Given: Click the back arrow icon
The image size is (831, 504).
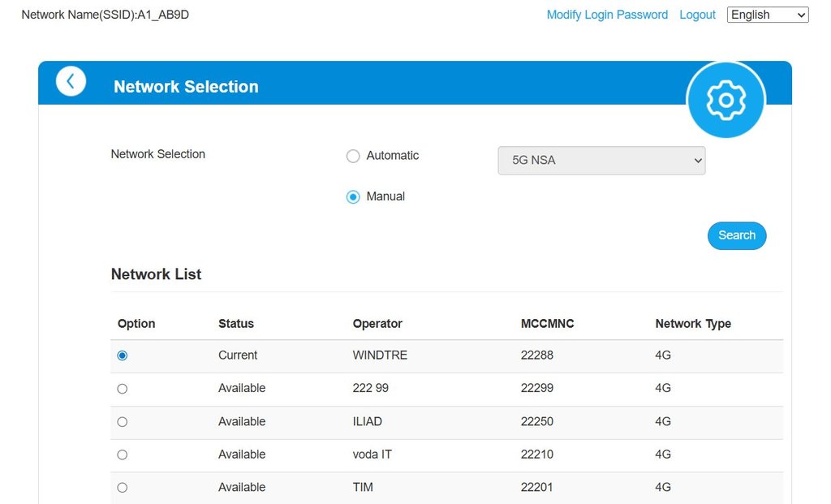Looking at the screenshot, I should pyautogui.click(x=71, y=81).
